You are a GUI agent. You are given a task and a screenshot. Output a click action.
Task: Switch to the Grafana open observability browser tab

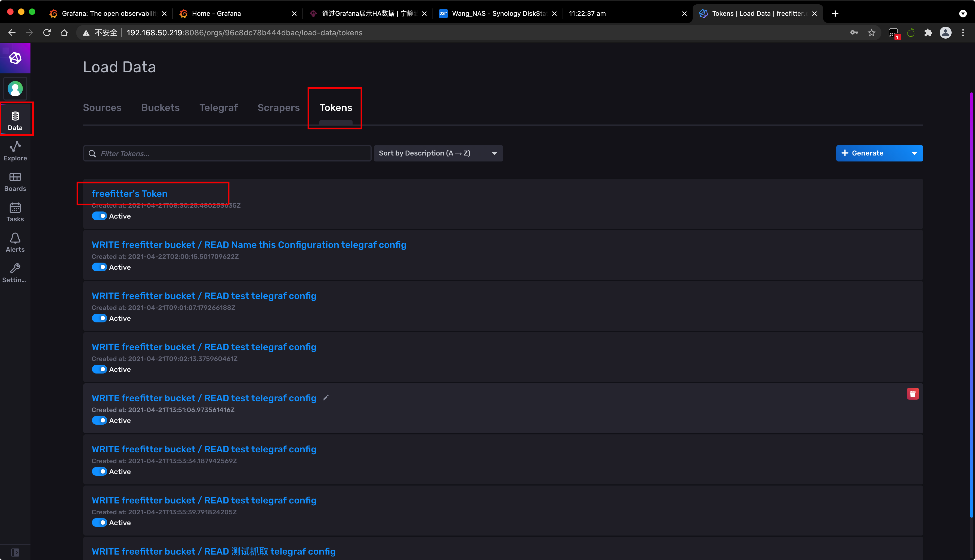coord(107,14)
